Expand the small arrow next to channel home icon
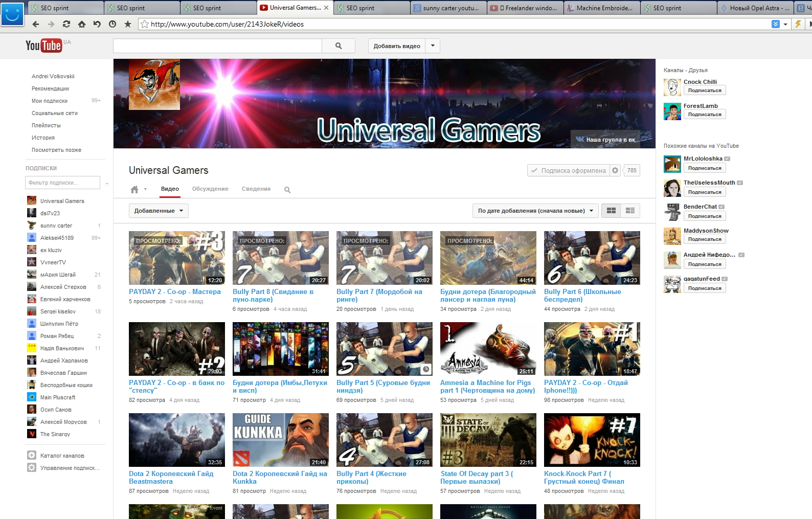Image resolution: width=812 pixels, height=519 pixels. click(145, 189)
